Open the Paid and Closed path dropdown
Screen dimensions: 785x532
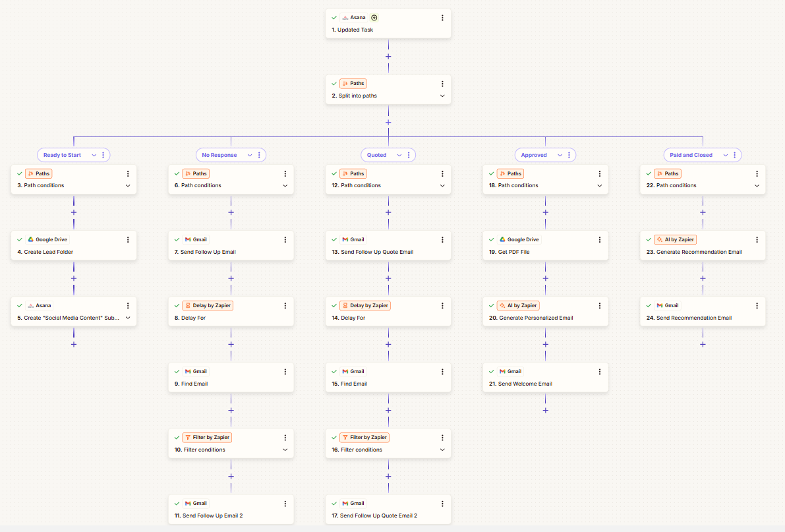click(x=725, y=156)
